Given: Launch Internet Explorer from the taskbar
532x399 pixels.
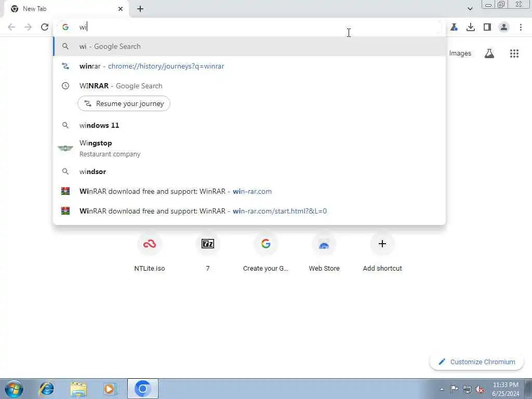Looking at the screenshot, I should click(46, 389).
